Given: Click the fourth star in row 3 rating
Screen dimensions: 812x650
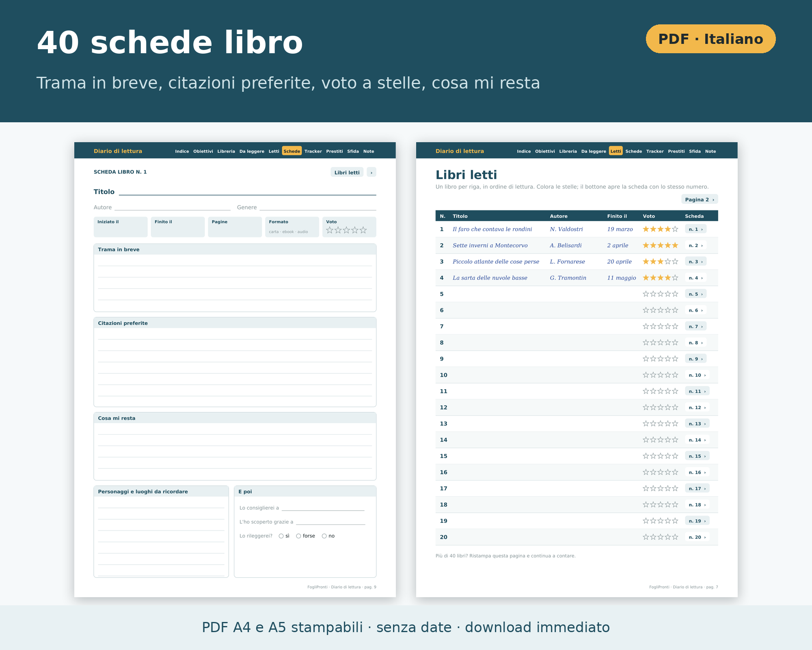Looking at the screenshot, I should [x=668, y=262].
